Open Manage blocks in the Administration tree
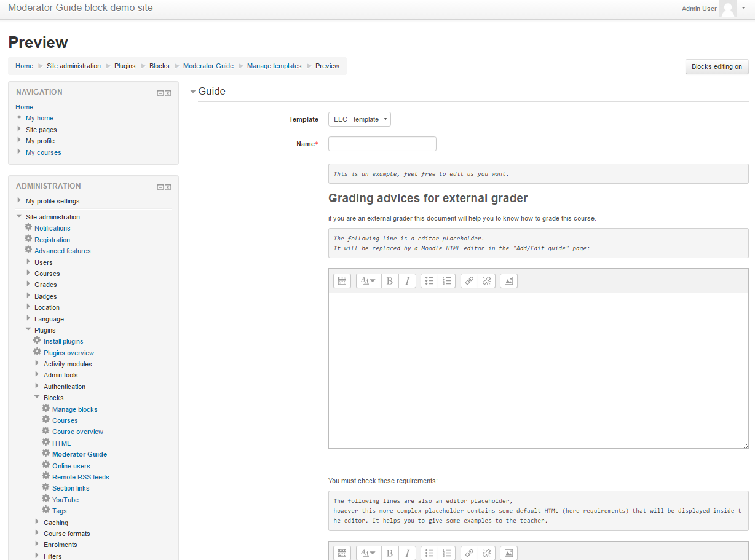 74,409
